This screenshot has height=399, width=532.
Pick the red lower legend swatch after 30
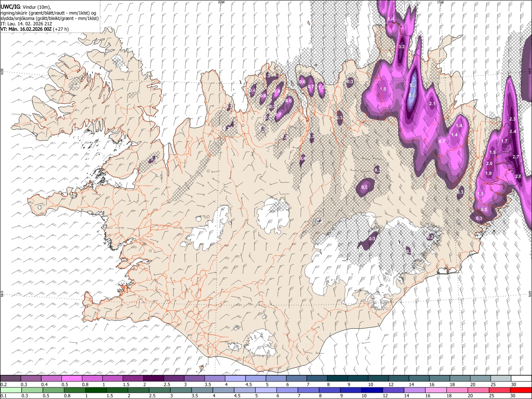coord(521,390)
